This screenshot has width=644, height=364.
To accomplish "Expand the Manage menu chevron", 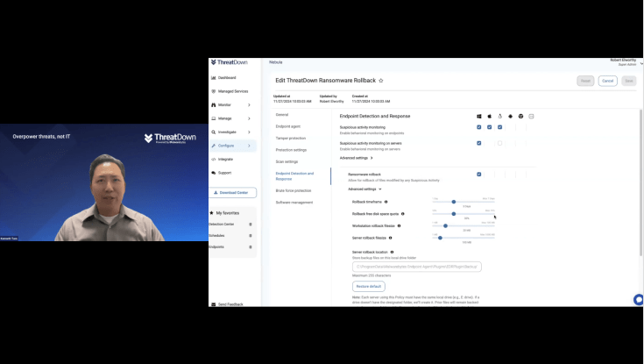I will click(249, 118).
